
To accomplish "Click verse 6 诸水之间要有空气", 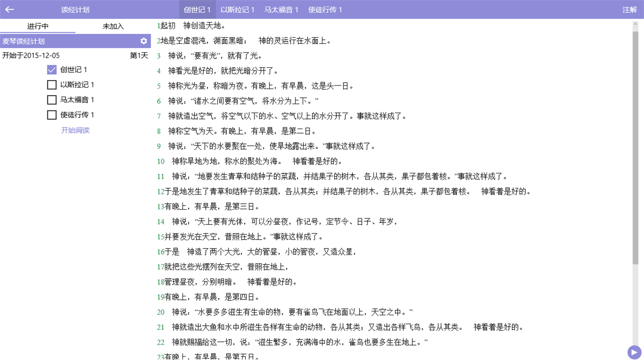I will (238, 101).
